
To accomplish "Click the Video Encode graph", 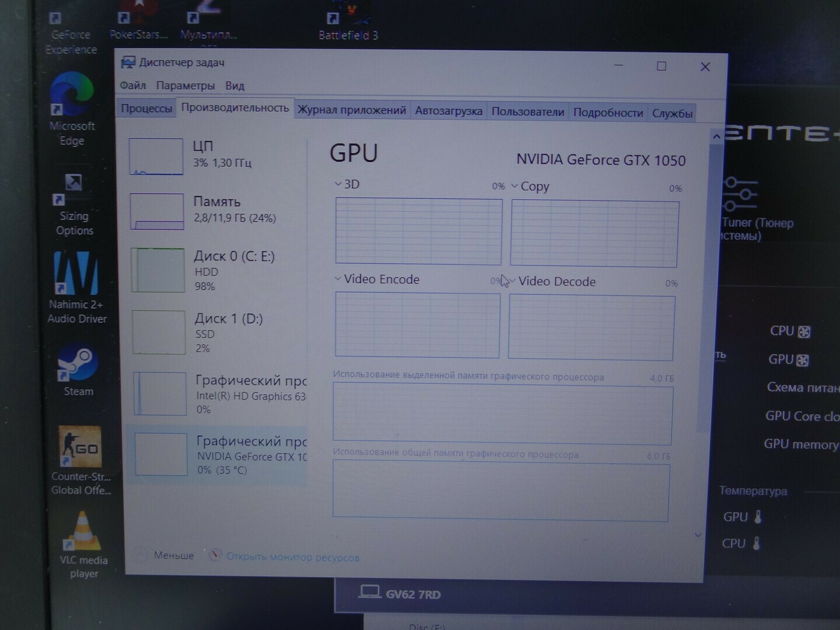I will (417, 325).
